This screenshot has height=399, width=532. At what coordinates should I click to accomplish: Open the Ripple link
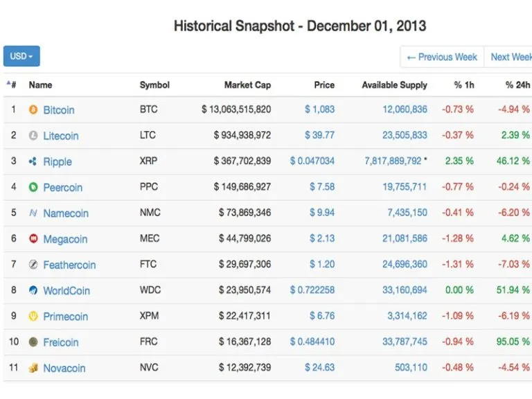[57, 161]
